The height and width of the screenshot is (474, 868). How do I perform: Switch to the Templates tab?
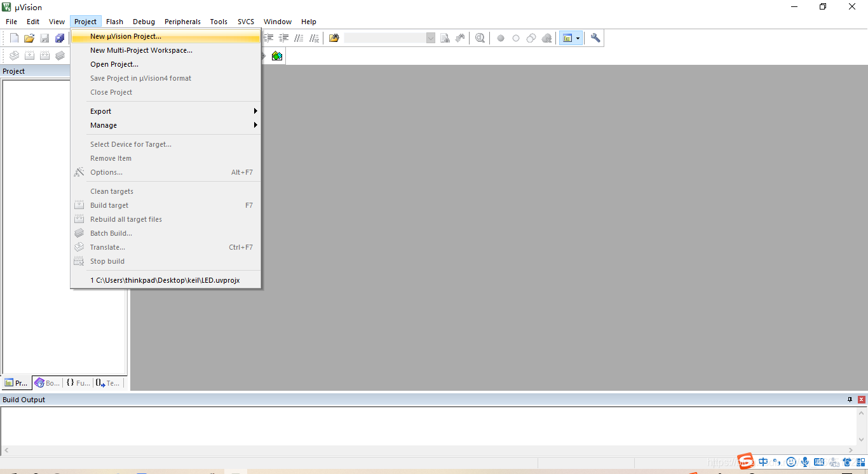pos(108,383)
